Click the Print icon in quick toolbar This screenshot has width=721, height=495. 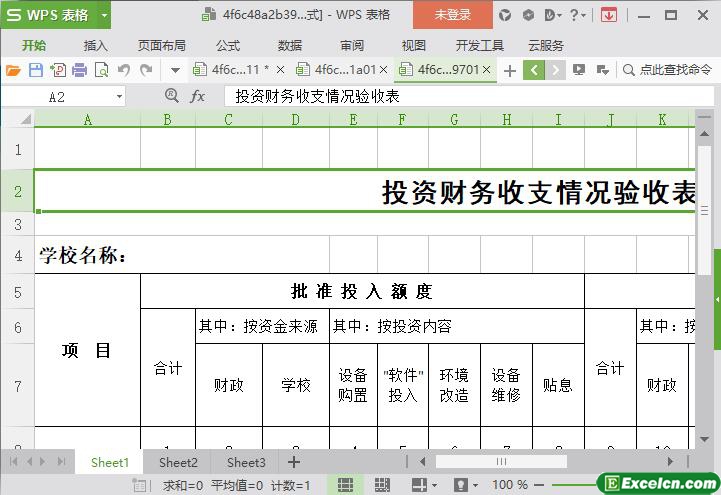click(x=79, y=70)
